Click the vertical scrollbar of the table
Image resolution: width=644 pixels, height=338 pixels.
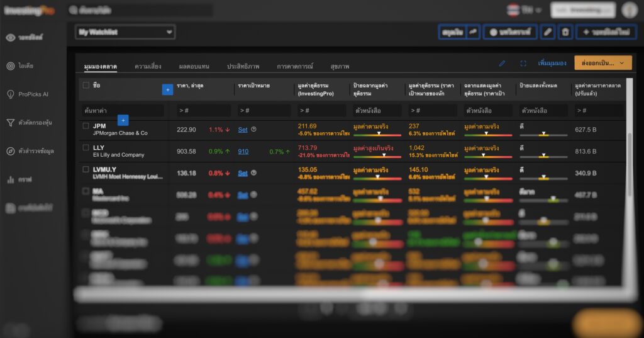tap(629, 164)
